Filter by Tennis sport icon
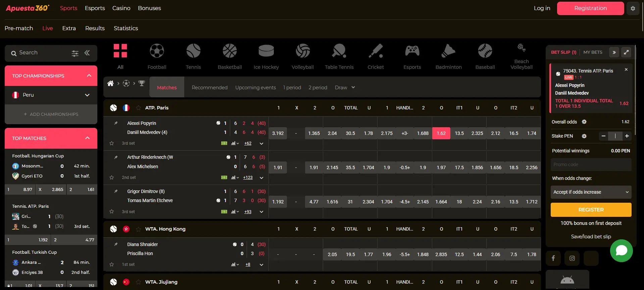Screen dimensions: 644x290 click(193, 51)
